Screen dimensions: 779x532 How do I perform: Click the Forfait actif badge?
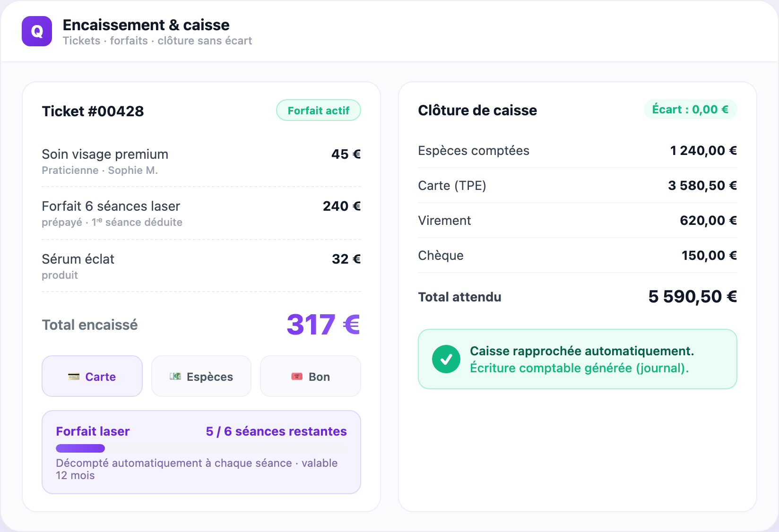[319, 110]
